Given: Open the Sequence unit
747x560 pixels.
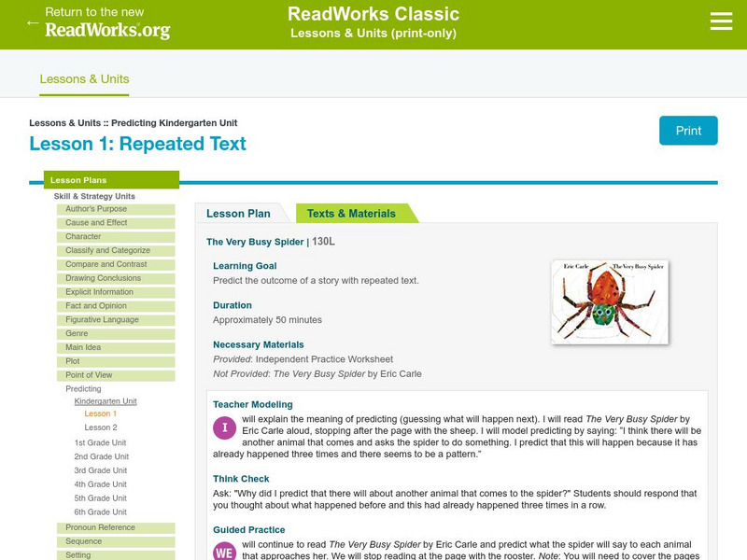Looking at the screenshot, I should [x=116, y=541].
